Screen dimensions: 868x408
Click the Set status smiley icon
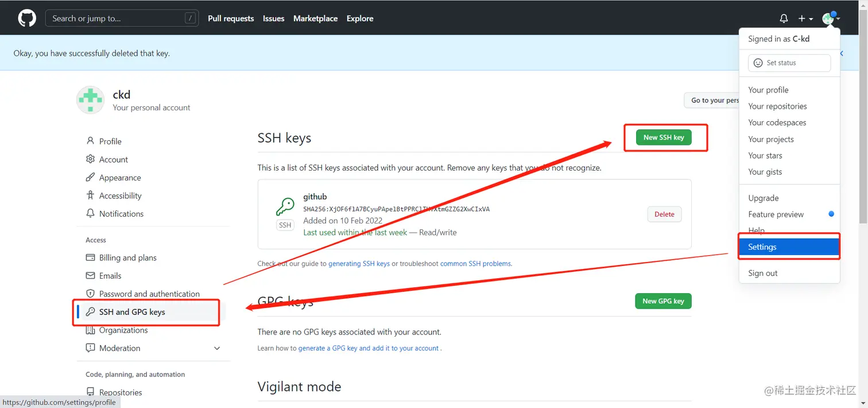click(x=758, y=63)
